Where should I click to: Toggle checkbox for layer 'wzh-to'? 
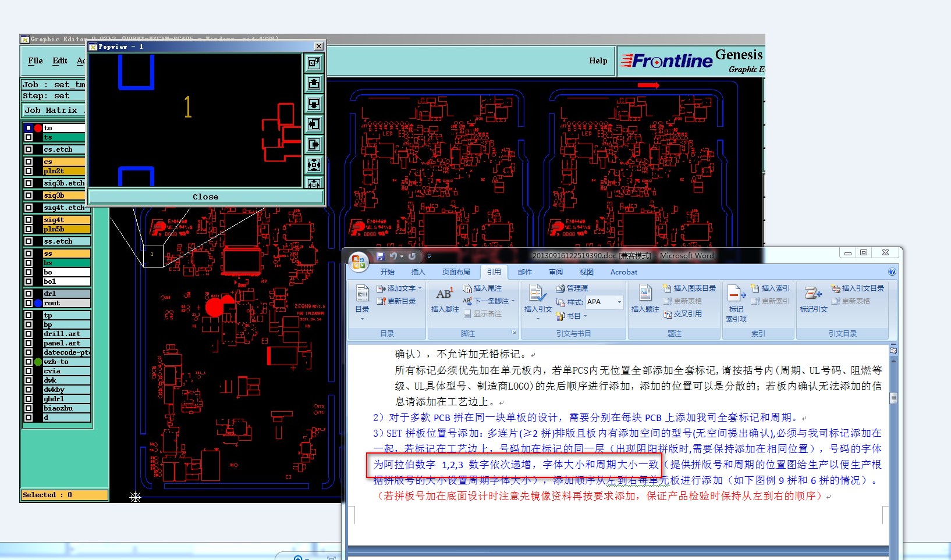click(x=29, y=362)
